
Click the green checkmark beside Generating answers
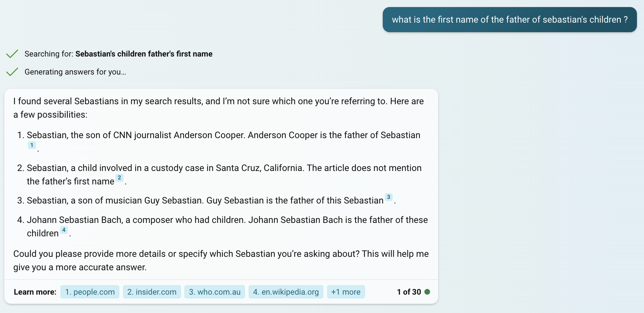[12, 72]
